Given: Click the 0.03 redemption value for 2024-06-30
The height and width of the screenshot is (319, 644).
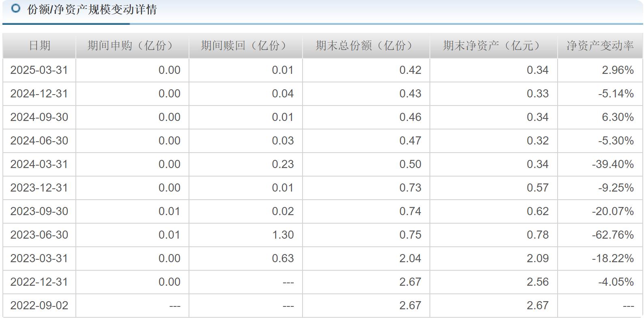Looking at the screenshot, I should [283, 141].
